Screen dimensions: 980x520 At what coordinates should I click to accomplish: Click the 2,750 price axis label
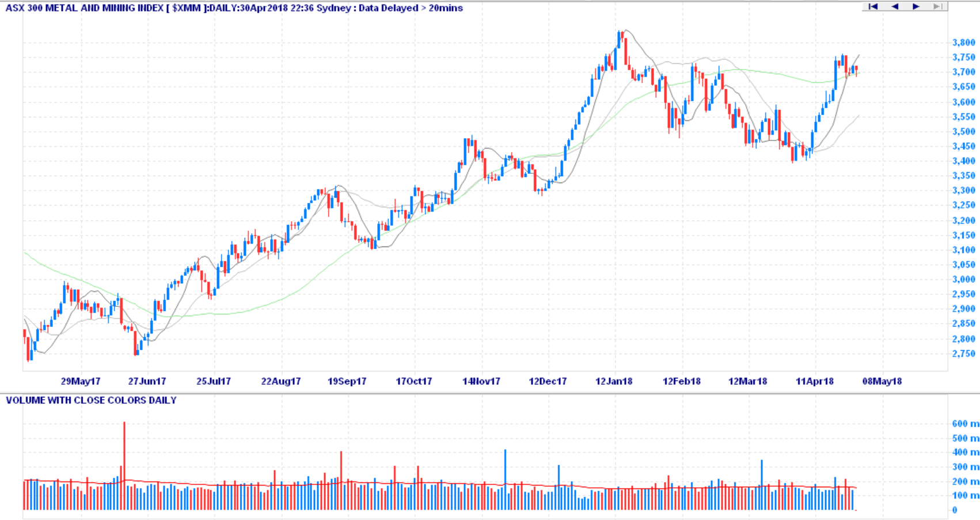(964, 354)
